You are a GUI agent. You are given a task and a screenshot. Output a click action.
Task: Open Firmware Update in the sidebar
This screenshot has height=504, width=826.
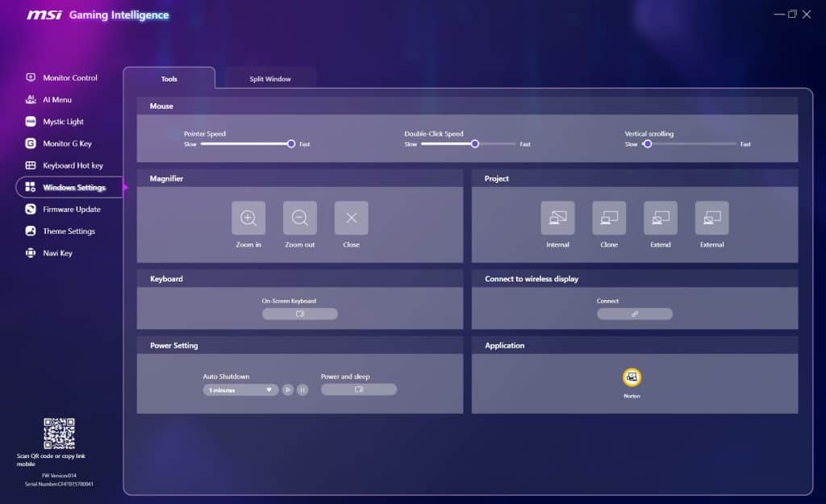point(71,210)
